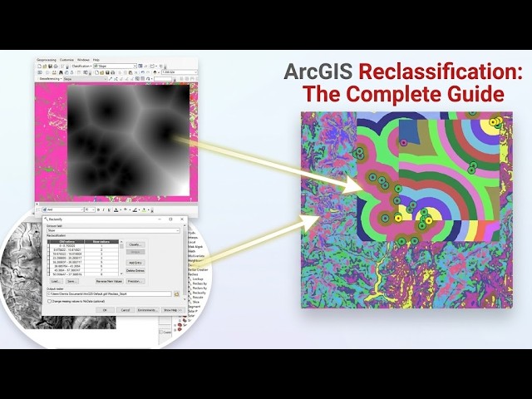Click the Load button
The width and height of the screenshot is (532, 399).
[57, 281]
